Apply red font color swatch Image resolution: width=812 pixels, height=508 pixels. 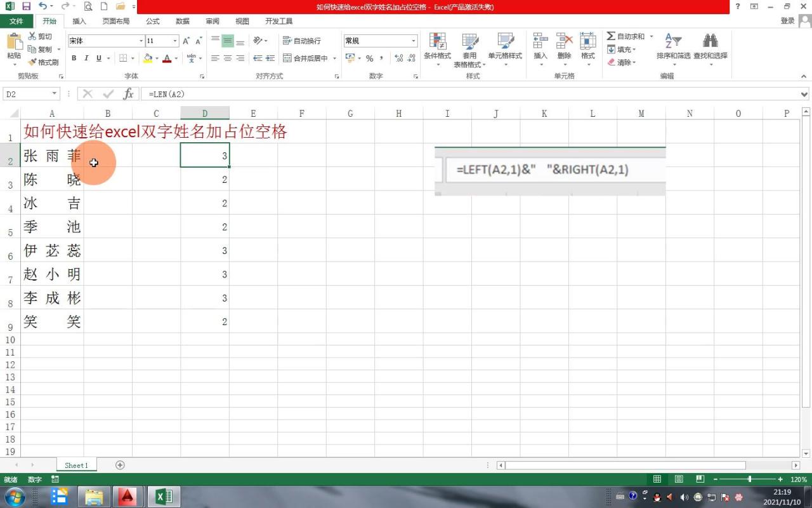[167, 58]
